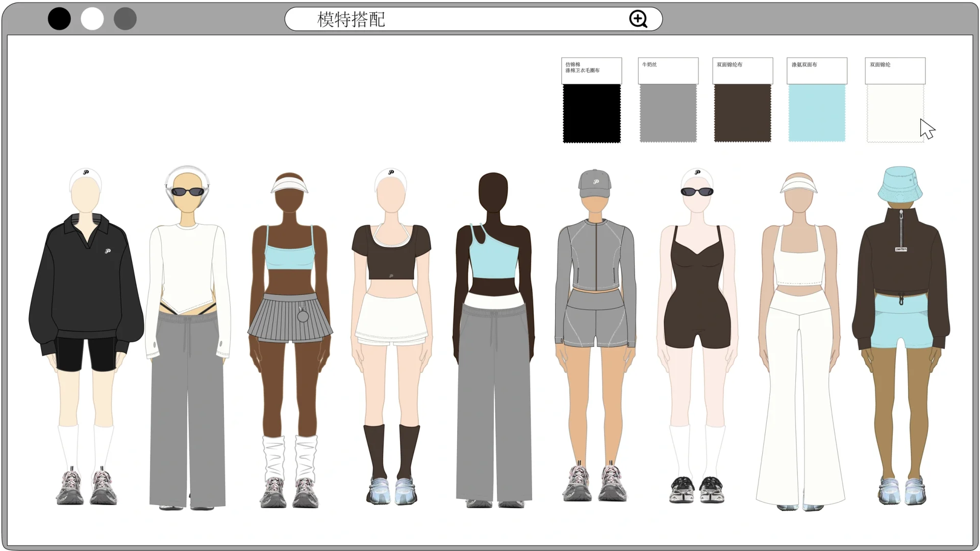Click the black cycling shorts on the first model
The height and width of the screenshot is (551, 980).
click(87, 354)
